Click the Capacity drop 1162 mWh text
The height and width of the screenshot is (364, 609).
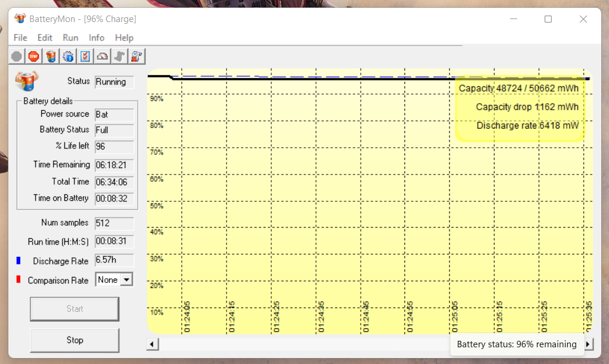tap(527, 107)
